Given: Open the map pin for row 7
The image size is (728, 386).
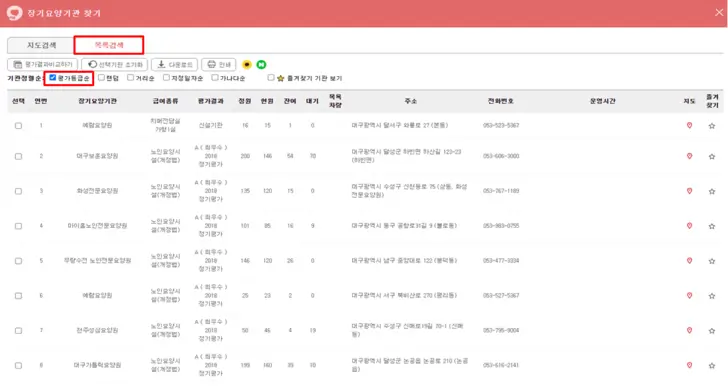Looking at the screenshot, I should [x=689, y=330].
